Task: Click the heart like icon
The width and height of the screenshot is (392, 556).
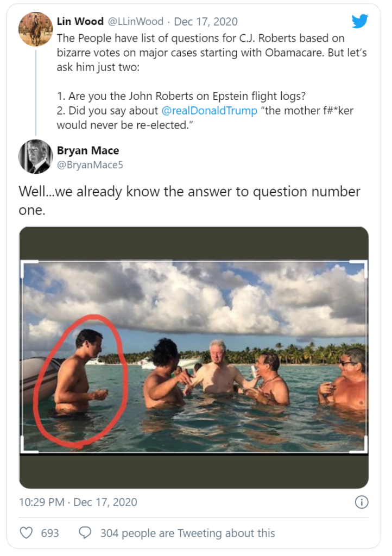Action: 26,533
